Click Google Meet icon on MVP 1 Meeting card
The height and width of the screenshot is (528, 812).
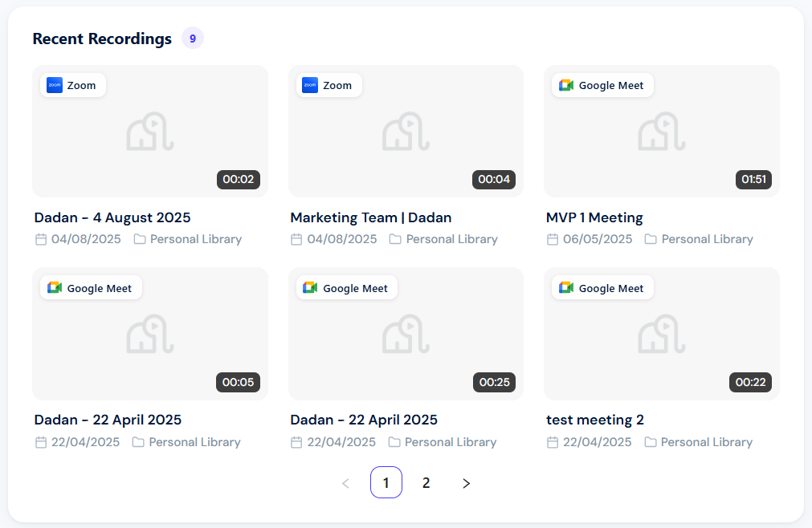pyautogui.click(x=566, y=85)
